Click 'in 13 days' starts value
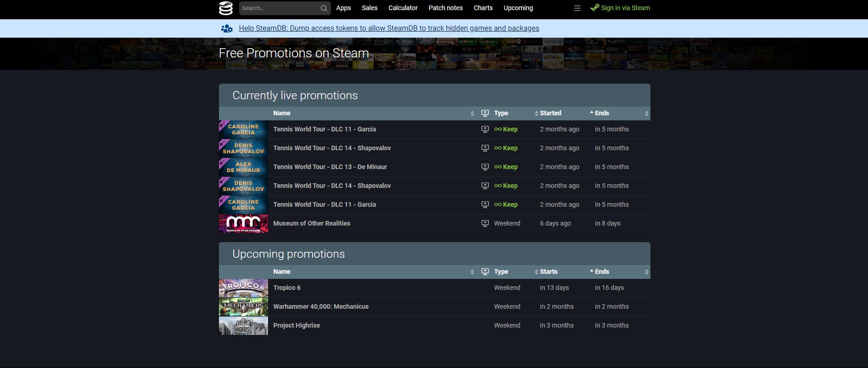This screenshot has height=368, width=868. (x=554, y=288)
